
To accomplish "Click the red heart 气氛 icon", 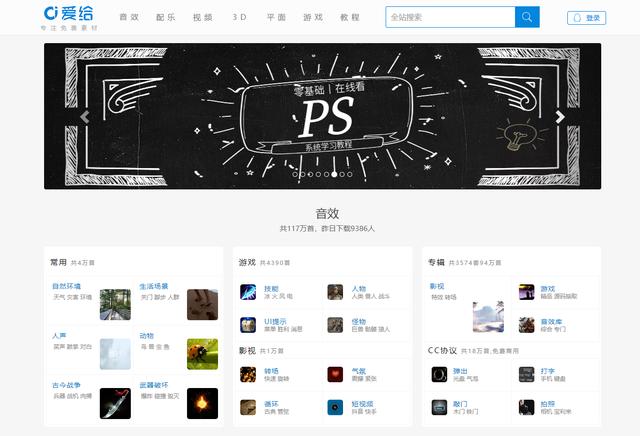I will click(x=335, y=374).
